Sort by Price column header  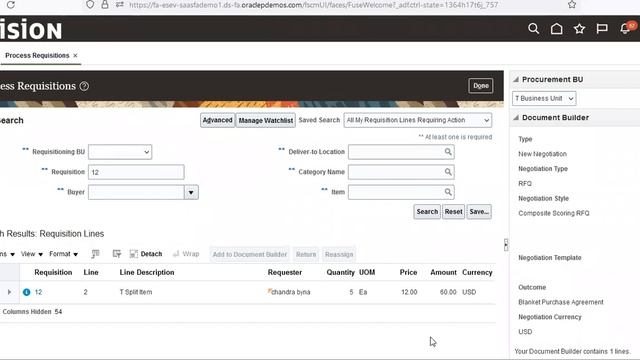click(408, 272)
